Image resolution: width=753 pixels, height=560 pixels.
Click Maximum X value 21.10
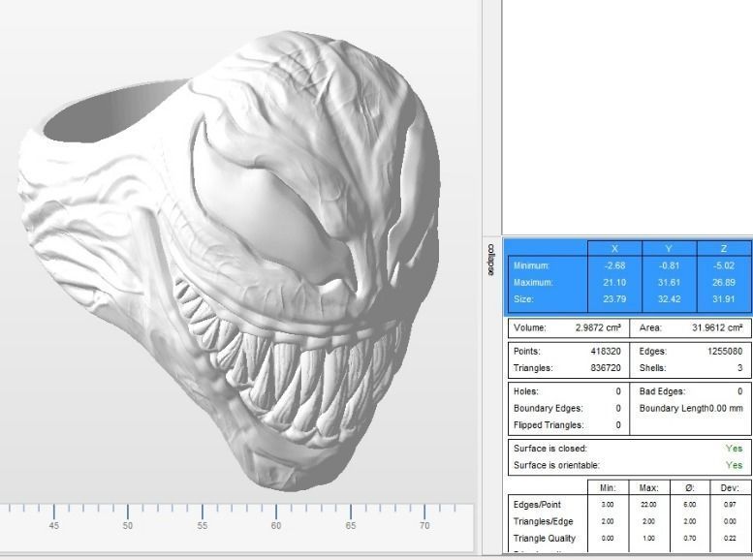(614, 282)
